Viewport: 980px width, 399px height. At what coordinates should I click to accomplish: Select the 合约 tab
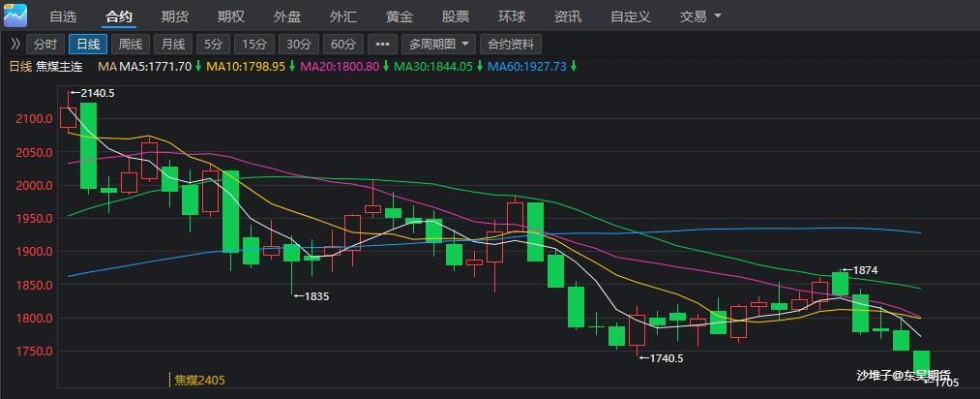click(119, 16)
